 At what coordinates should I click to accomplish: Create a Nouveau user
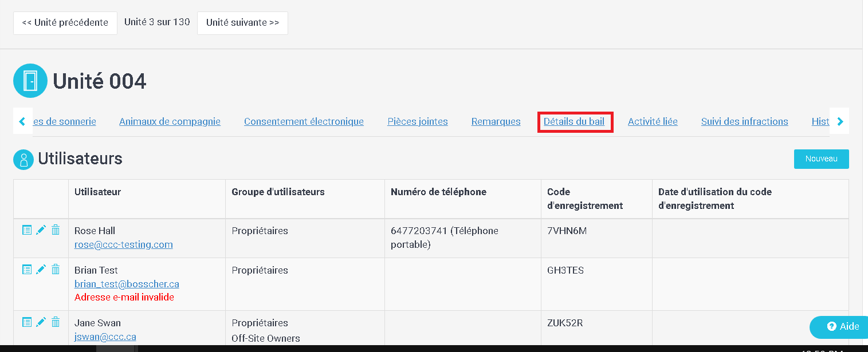tap(821, 159)
